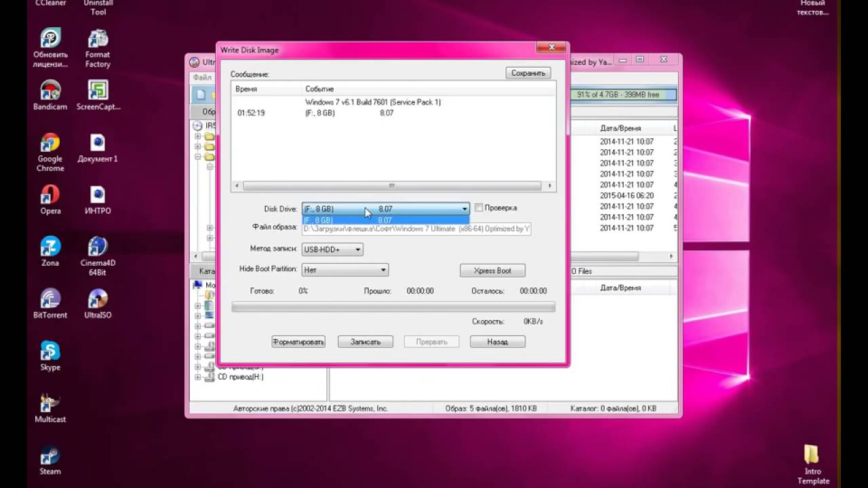Viewport: 868px width, 488px height.
Task: Launch BitTorrent from the desktop
Action: [x=50, y=304]
